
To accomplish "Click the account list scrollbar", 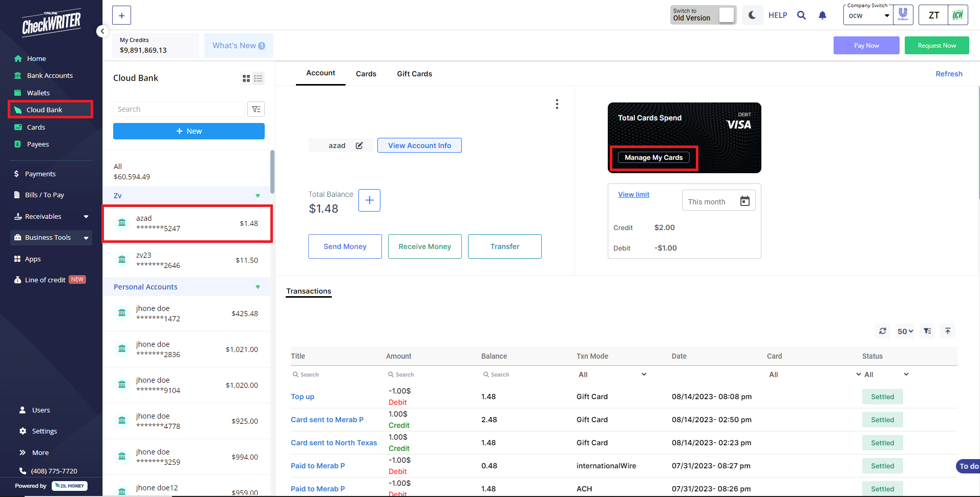I will pos(272,172).
